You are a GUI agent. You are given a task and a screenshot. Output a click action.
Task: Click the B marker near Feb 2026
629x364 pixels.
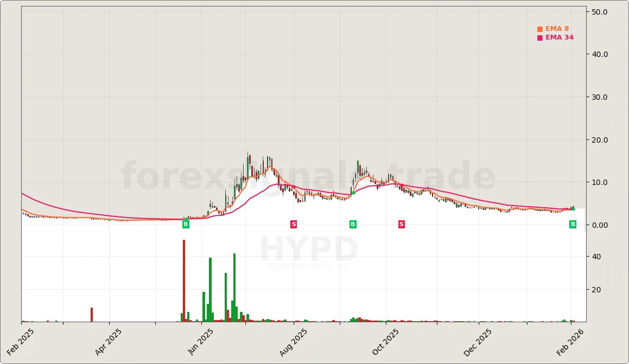573,223
